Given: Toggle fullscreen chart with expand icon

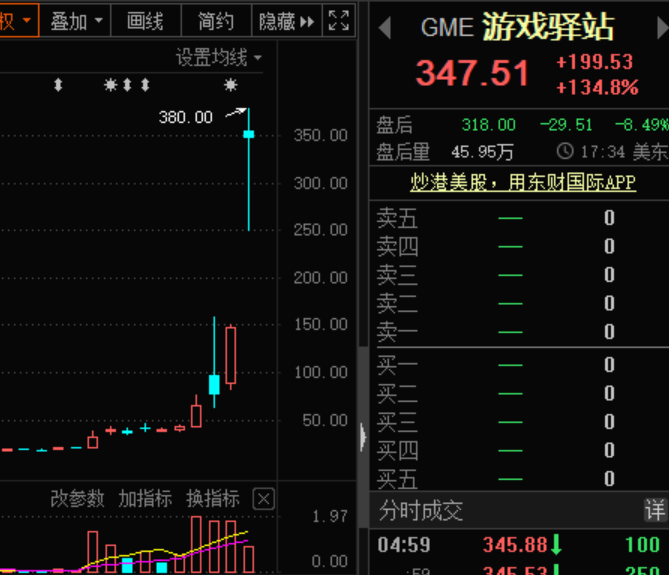Looking at the screenshot, I should pos(339,20).
